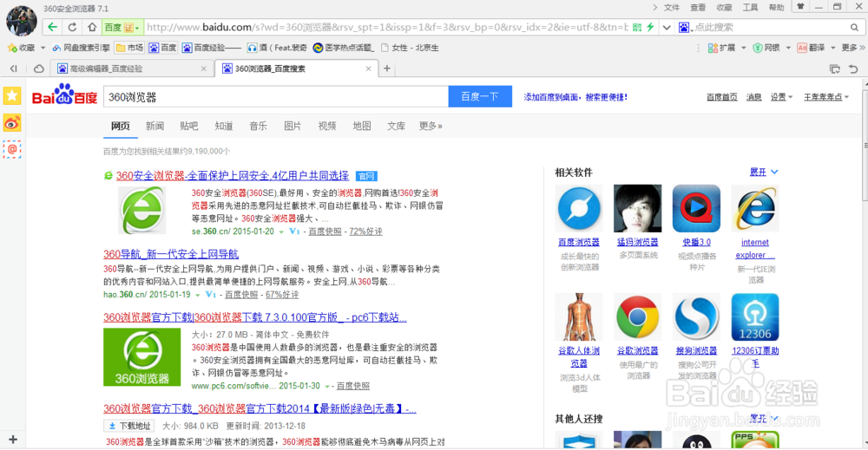Open the 设置 dropdown on Baidu page

pyautogui.click(x=781, y=97)
